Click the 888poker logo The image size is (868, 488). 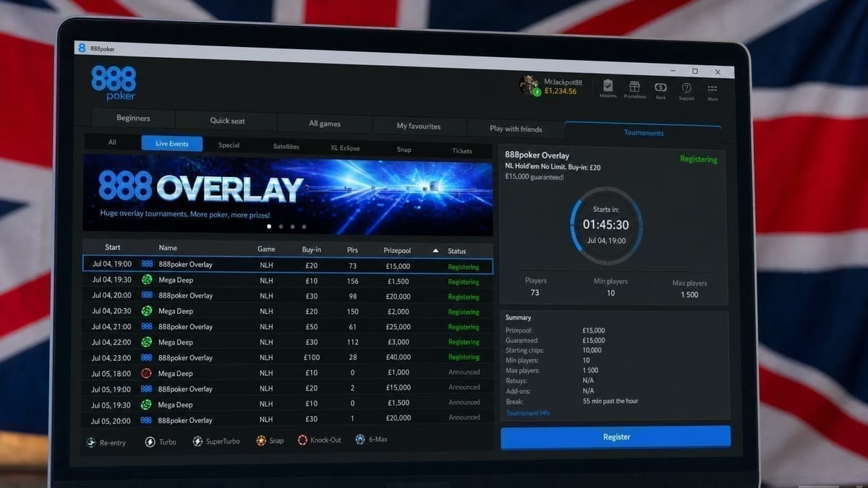click(114, 82)
